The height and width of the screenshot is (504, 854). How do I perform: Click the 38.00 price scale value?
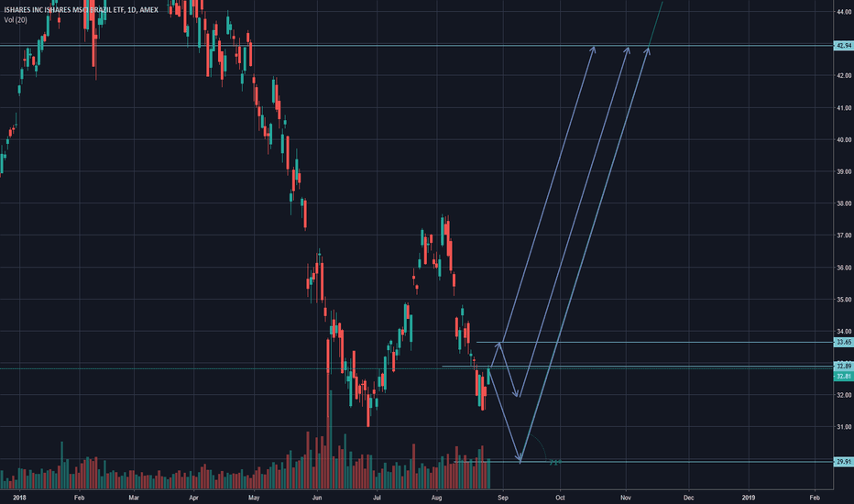click(844, 203)
